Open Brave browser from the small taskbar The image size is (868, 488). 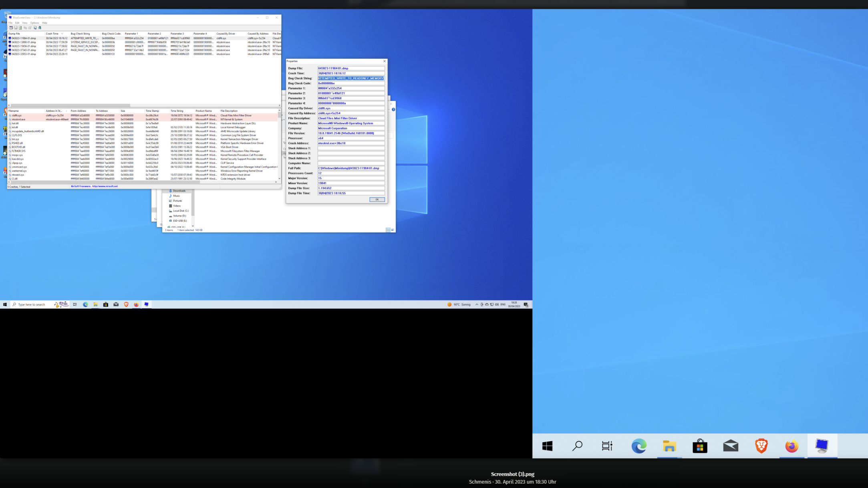pyautogui.click(x=126, y=304)
